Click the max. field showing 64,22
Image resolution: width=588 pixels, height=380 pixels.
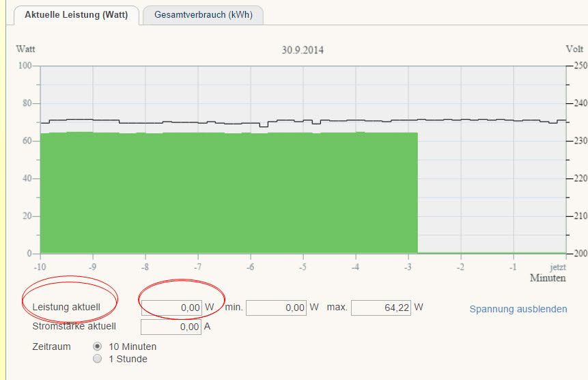(x=381, y=308)
